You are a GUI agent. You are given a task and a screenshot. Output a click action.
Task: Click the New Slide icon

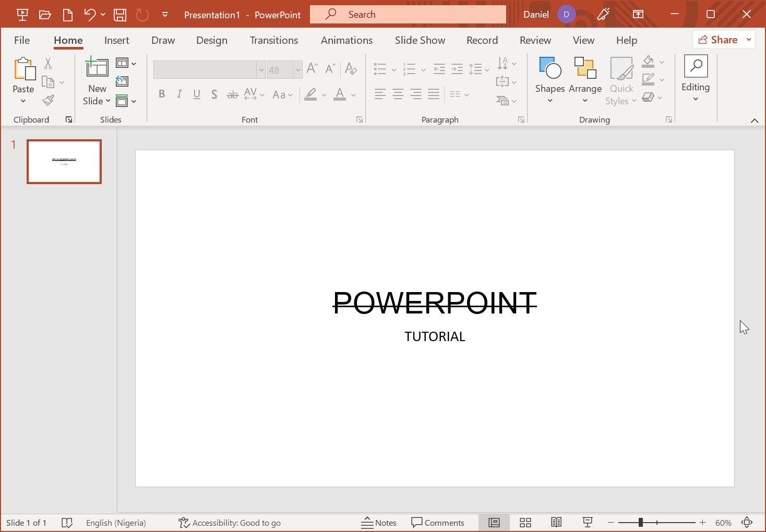point(97,68)
